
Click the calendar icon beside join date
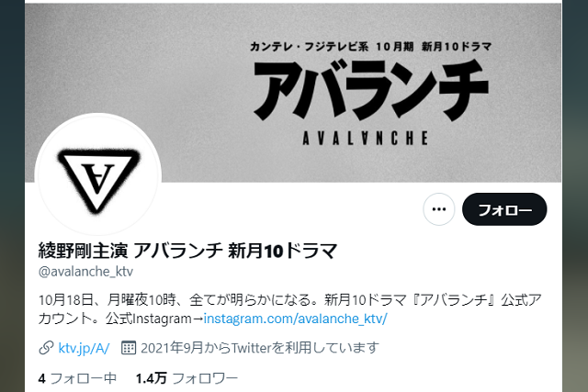point(129,348)
